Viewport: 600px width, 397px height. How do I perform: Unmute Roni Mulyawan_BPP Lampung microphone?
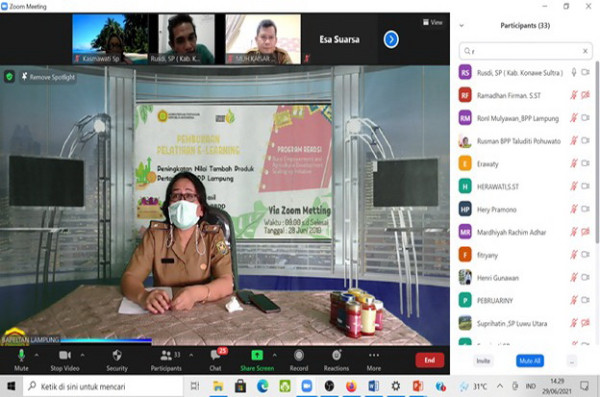click(x=574, y=118)
